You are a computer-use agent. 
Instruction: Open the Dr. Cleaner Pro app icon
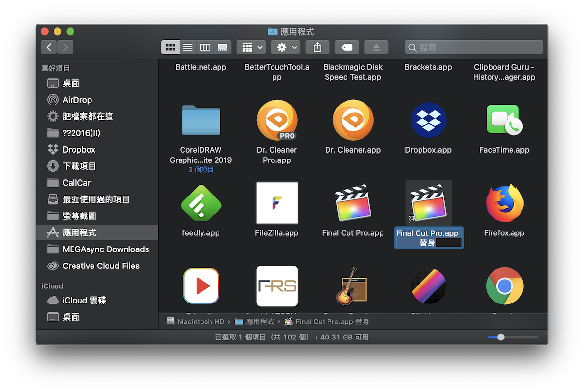coord(276,120)
